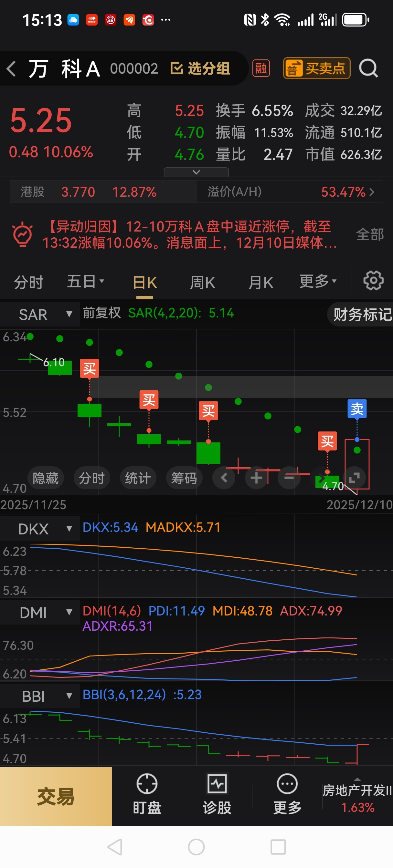Image resolution: width=393 pixels, height=868 pixels.
Task: Tap the SAR(4,2,20): 5.14 value label
Action: pos(181,313)
